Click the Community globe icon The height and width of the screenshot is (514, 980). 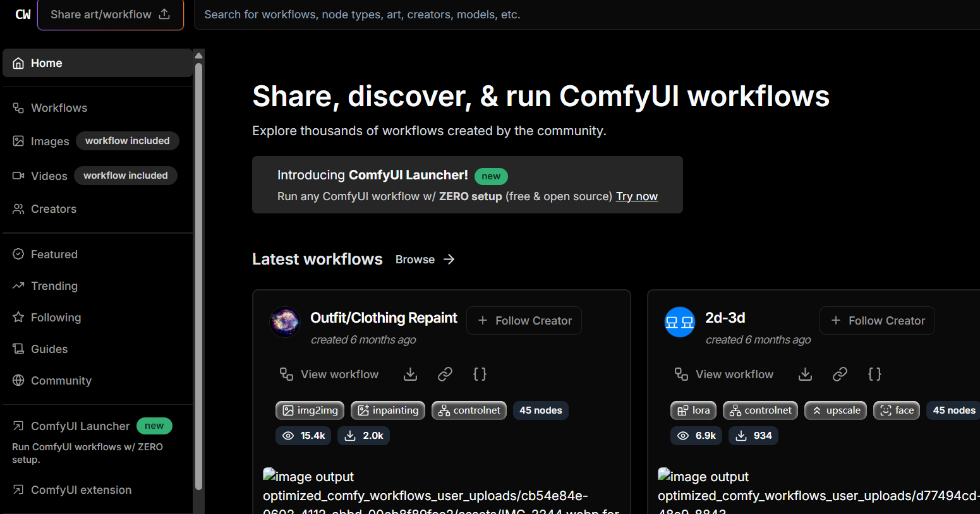pyautogui.click(x=18, y=381)
